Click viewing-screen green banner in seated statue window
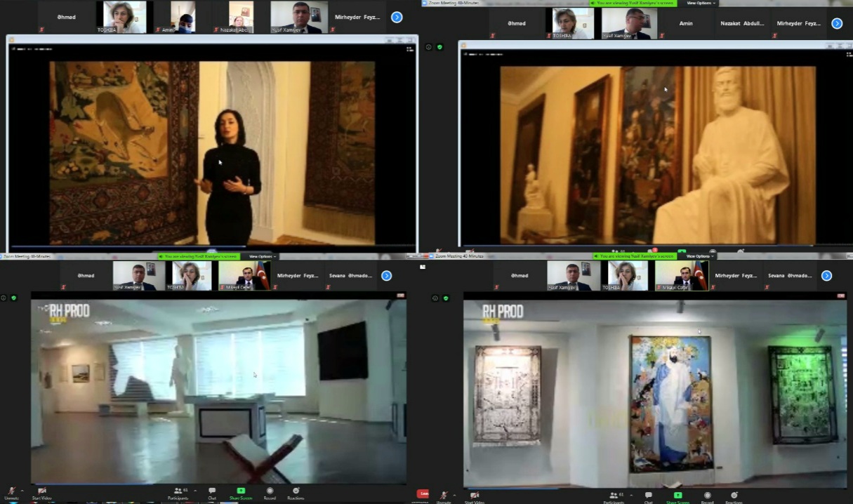The image size is (853, 504). tap(635, 3)
